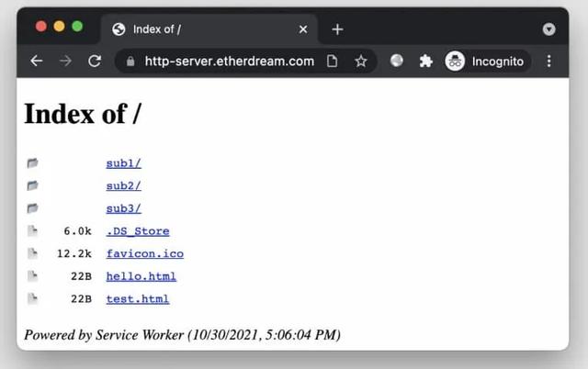The image size is (588, 369).
Task: Open the Extensions puzzle piece icon
Action: click(x=425, y=61)
